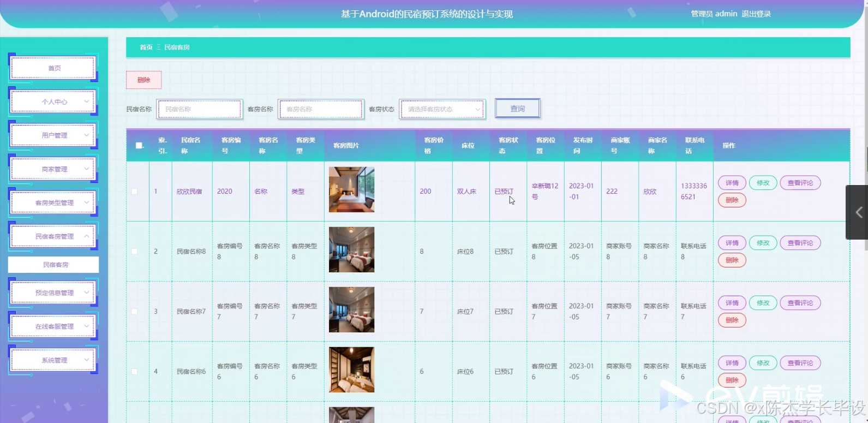
Task: Click 查看评论 for 民宿名称8 row
Action: [x=800, y=243]
